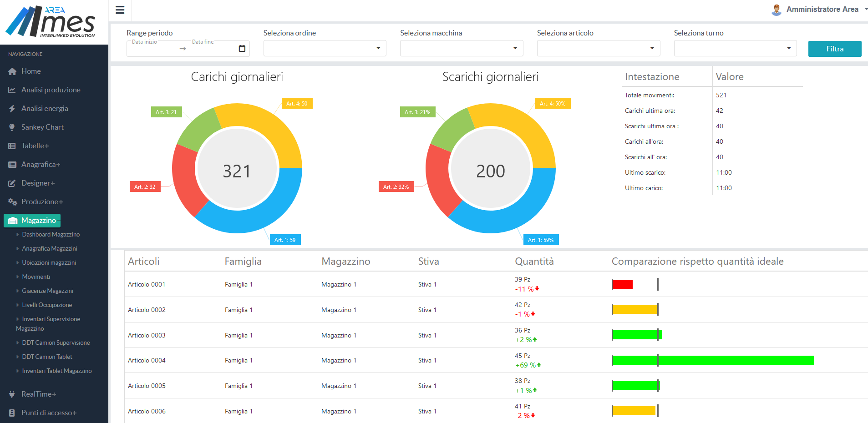
Task: Click the Art. 3: 21% label on Scarichi chart
Action: (417, 112)
